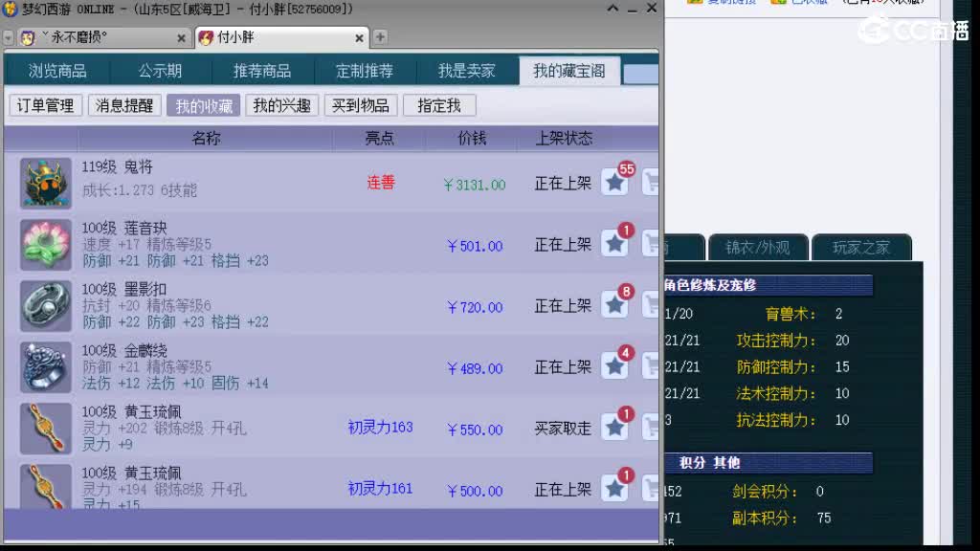
Task: Click the 消息提醒 button
Action: coord(124,105)
